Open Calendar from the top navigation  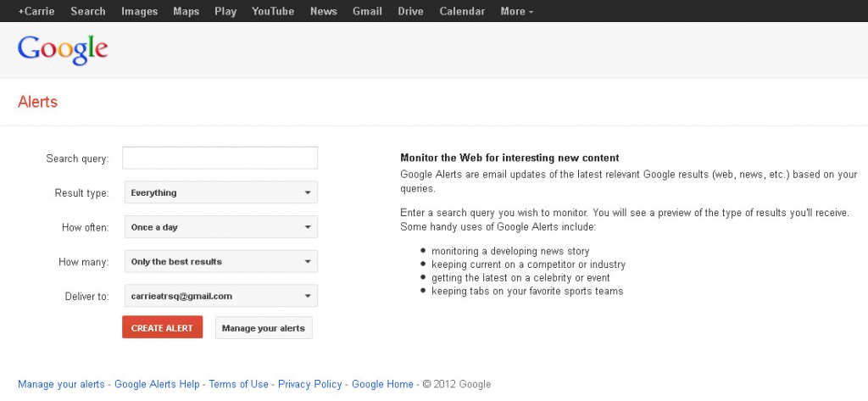462,11
